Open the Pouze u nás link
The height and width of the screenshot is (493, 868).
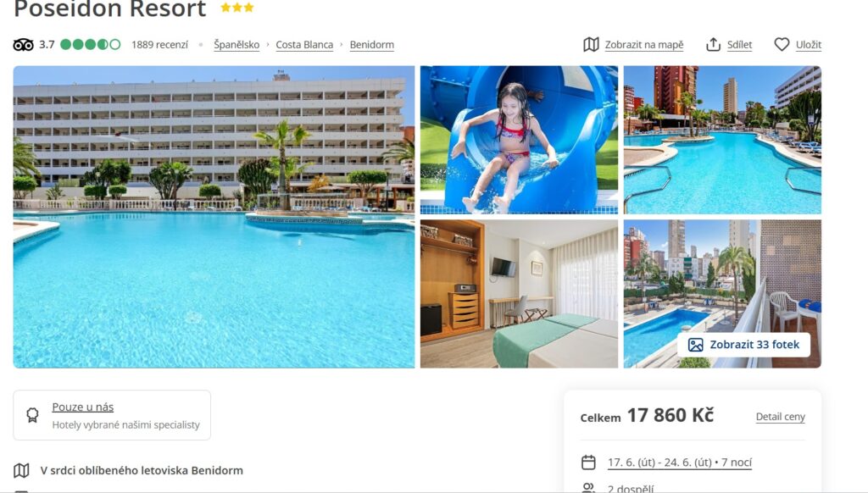pyautogui.click(x=82, y=407)
